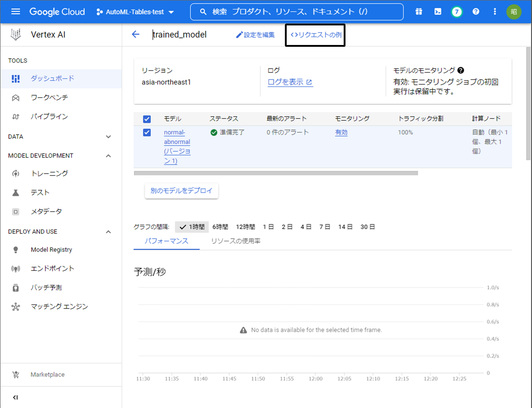Click the Marketplace cart icon
532x408 pixels.
point(16,375)
